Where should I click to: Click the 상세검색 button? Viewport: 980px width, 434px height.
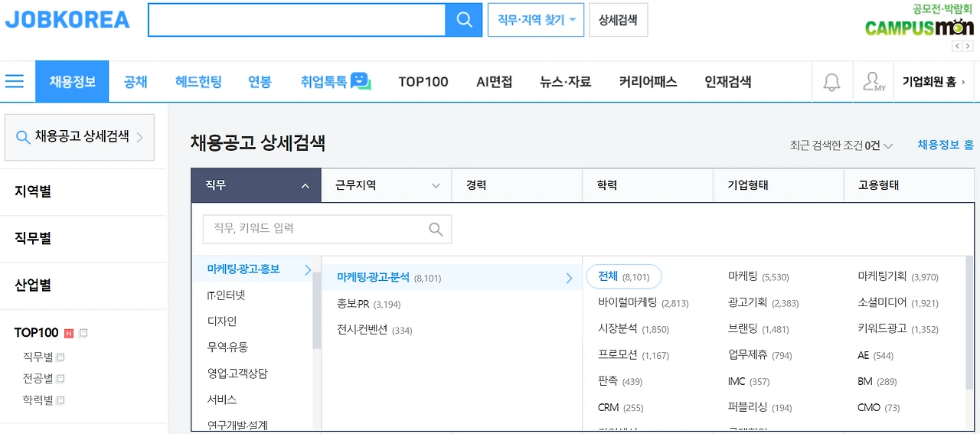618,20
